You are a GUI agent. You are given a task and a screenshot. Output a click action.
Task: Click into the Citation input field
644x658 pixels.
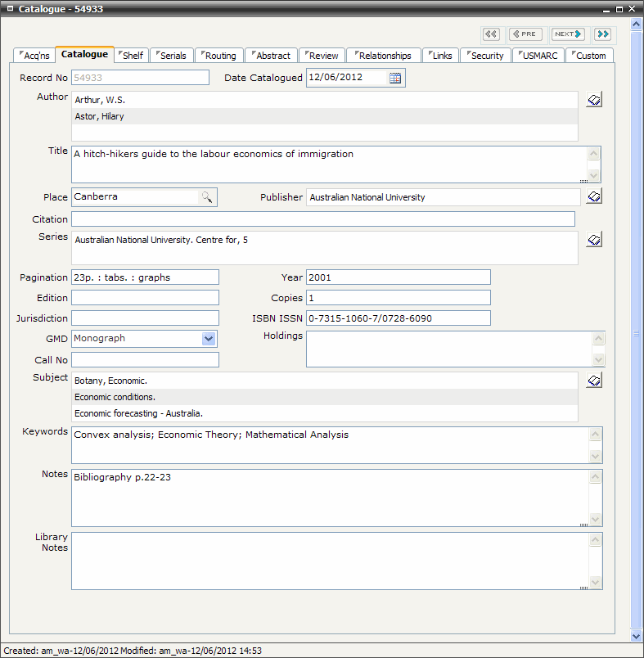(x=322, y=219)
